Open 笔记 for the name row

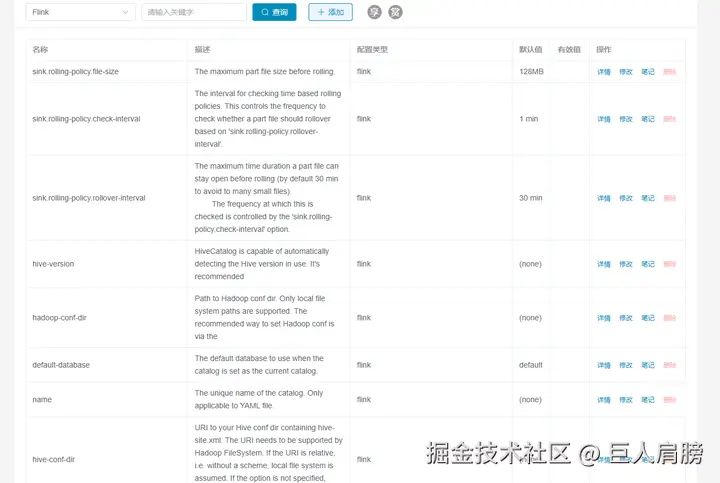click(x=648, y=400)
